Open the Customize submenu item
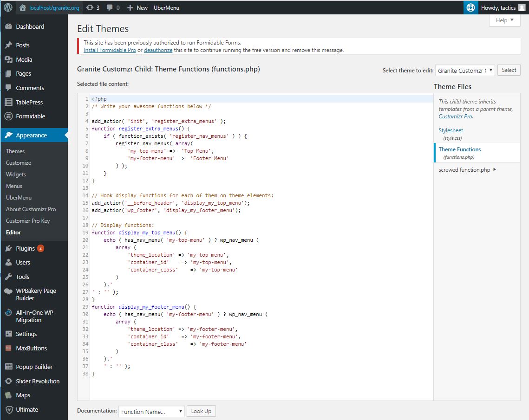529x420 pixels. click(19, 163)
